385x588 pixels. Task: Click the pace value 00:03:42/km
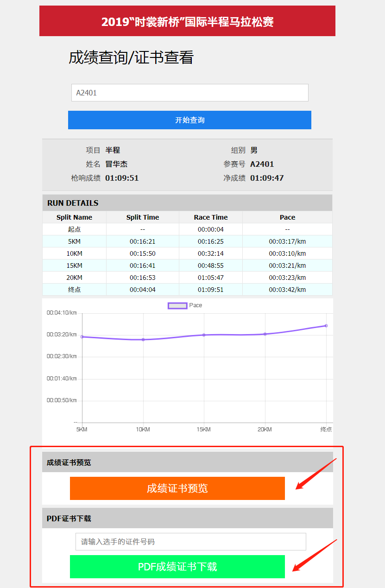[287, 290]
